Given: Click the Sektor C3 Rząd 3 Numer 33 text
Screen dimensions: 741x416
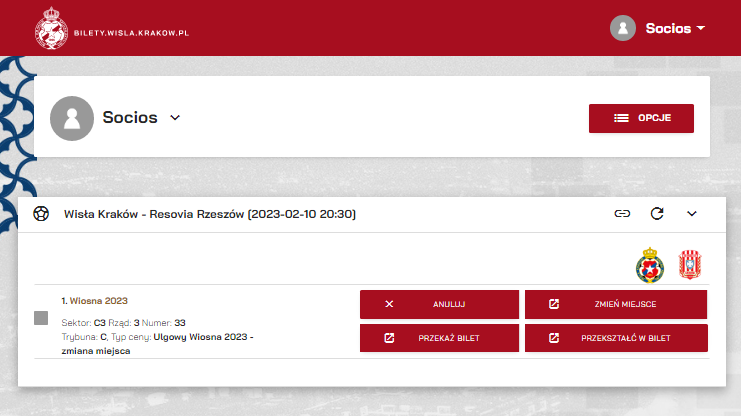Looking at the screenshot, I should click(123, 323).
